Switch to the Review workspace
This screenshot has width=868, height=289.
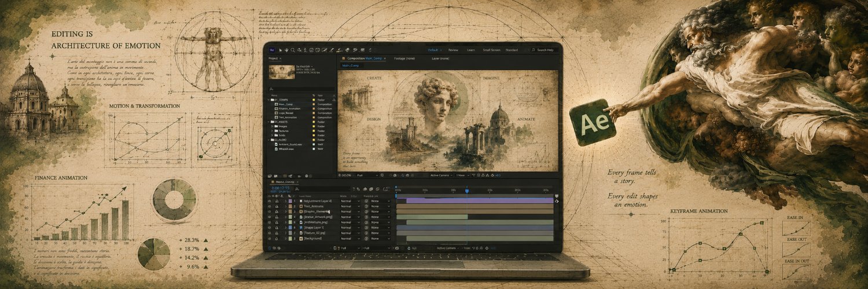coord(453,50)
